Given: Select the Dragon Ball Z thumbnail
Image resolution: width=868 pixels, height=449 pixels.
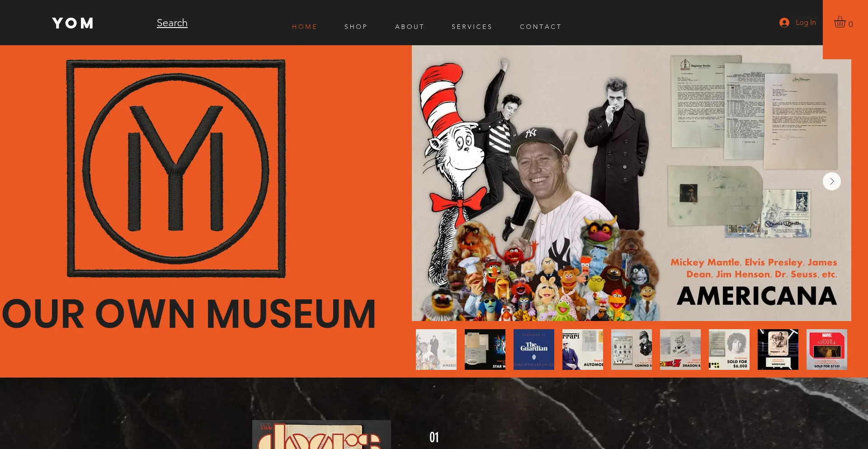Looking at the screenshot, I should pyautogui.click(x=680, y=350).
